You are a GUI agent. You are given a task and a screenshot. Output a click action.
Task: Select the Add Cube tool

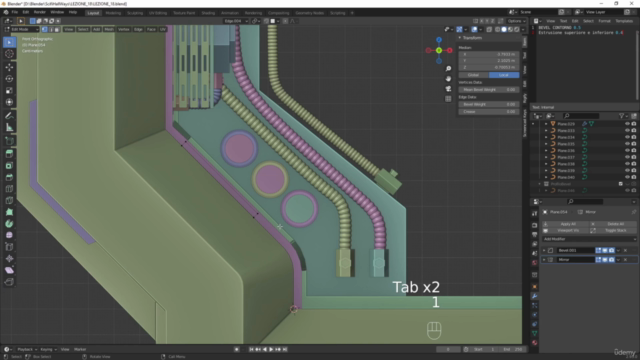9,141
